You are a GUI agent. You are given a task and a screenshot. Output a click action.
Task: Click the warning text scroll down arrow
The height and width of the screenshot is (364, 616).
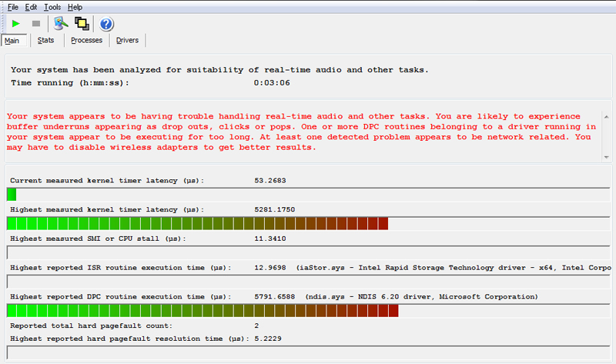click(607, 157)
